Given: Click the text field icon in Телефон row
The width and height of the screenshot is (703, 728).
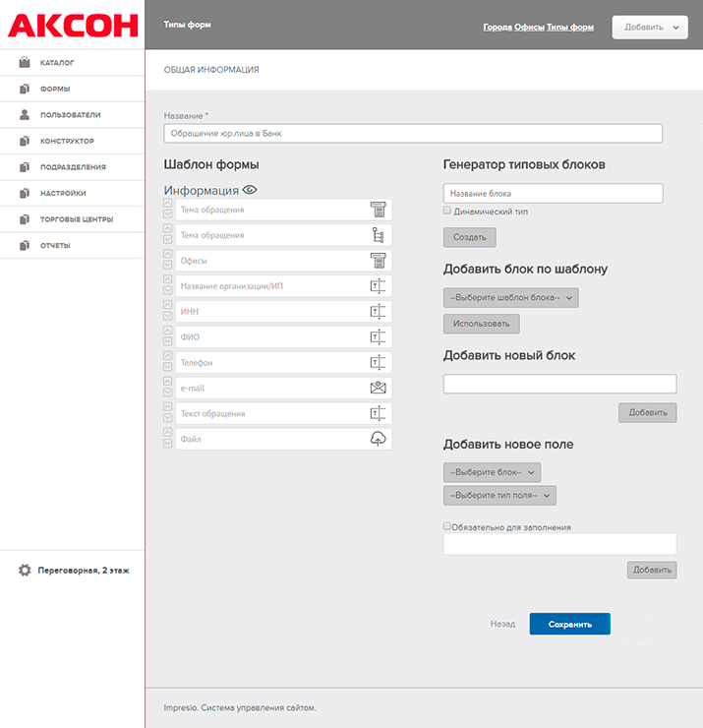Looking at the screenshot, I should (379, 362).
